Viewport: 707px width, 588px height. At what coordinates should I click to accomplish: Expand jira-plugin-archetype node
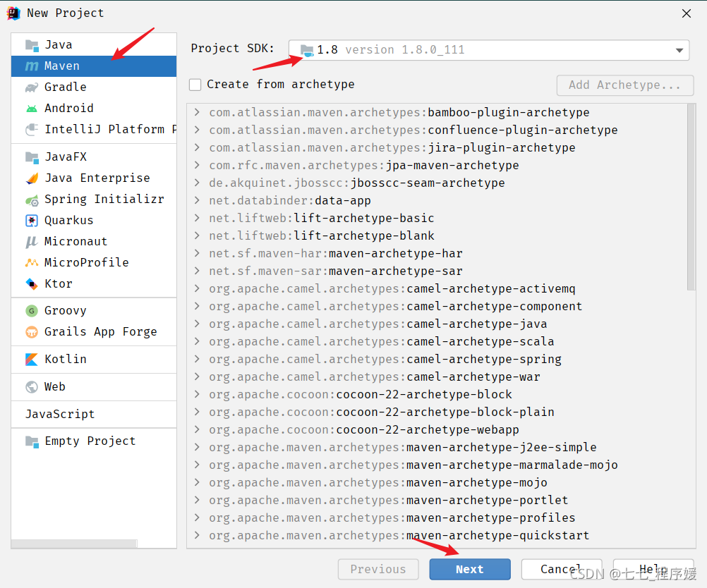point(197,147)
